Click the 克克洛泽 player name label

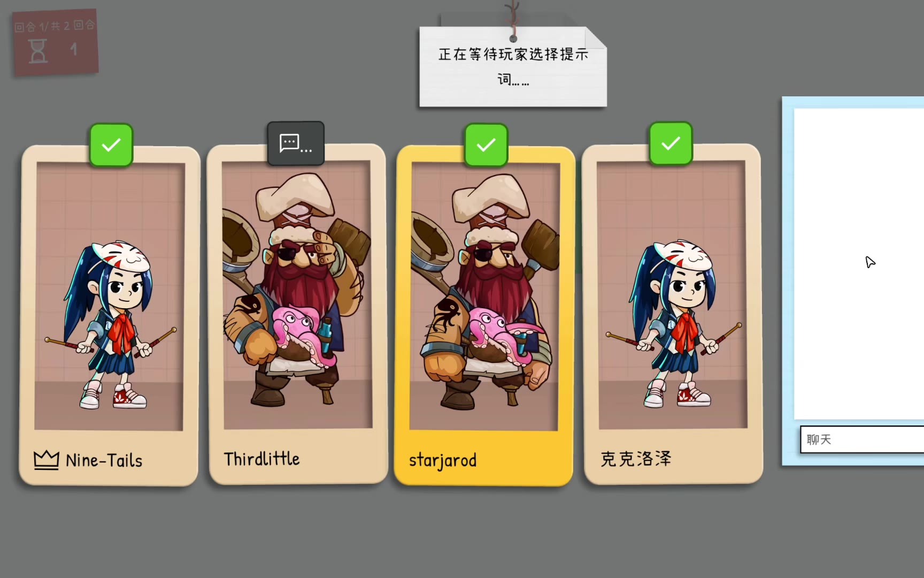coord(636,459)
